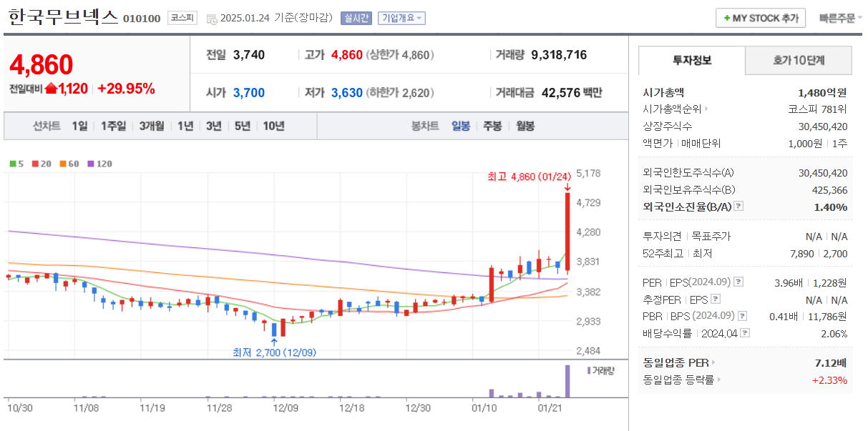Select the 일봉 candlestick chart

click(461, 126)
